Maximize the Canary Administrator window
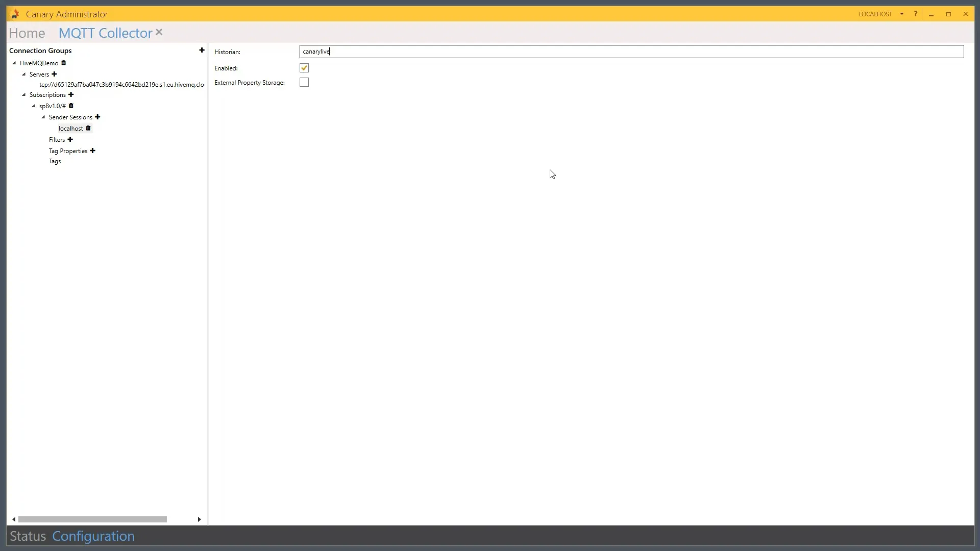The image size is (980, 551). click(x=948, y=14)
